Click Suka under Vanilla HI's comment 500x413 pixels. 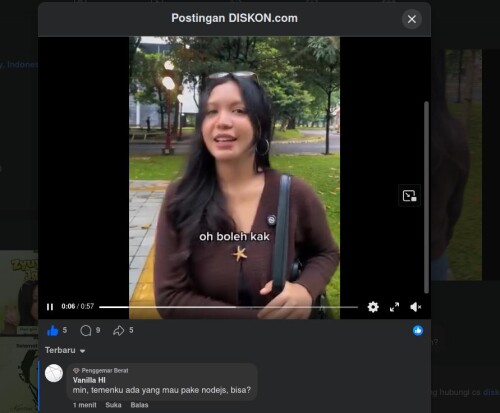(113, 405)
